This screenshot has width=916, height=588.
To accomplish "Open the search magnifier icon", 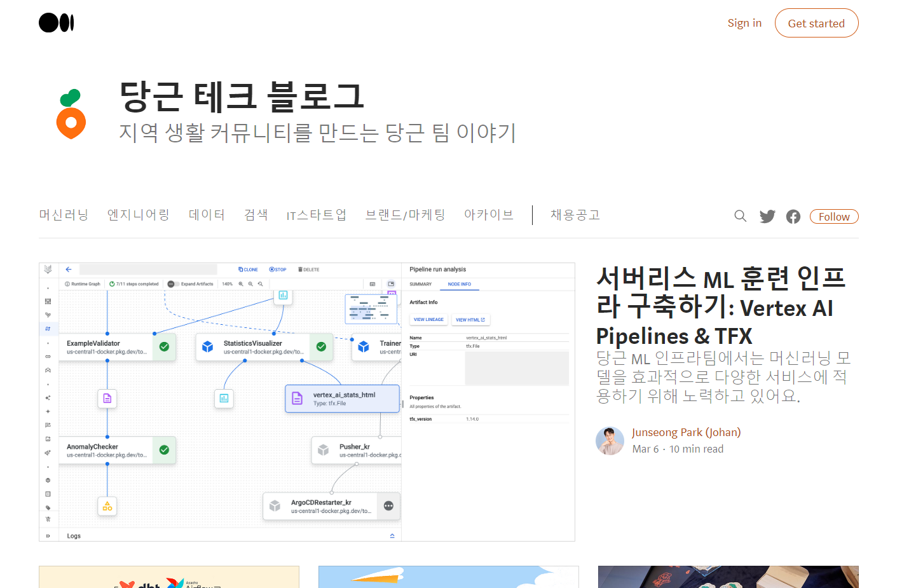I will [740, 216].
